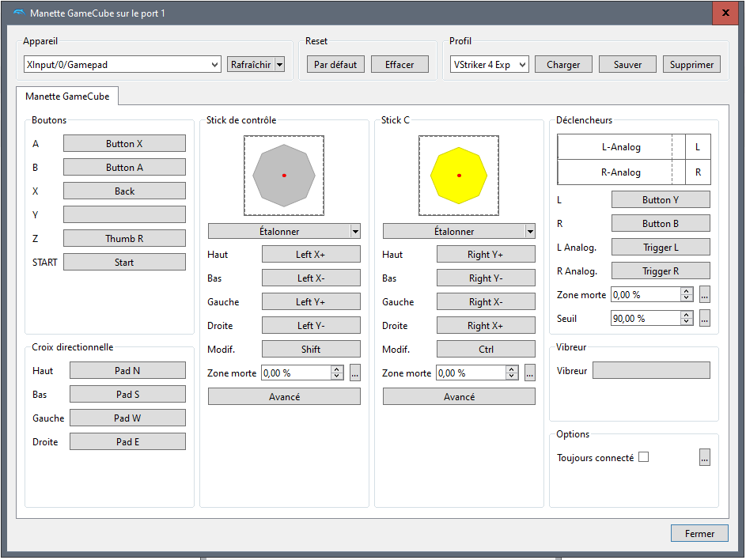746x560 pixels.
Task: Open options for Stick C dead zone
Action: [530, 373]
